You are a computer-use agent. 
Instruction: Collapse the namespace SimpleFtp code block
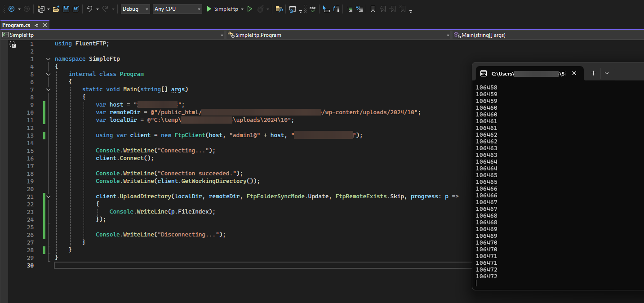coord(48,59)
